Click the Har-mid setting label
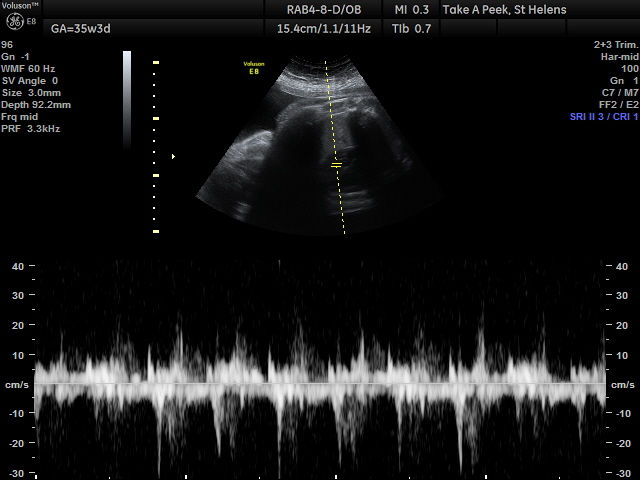Viewport: 640px width, 480px height. pyautogui.click(x=619, y=57)
